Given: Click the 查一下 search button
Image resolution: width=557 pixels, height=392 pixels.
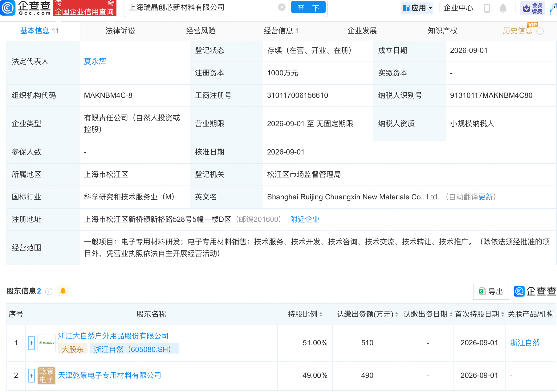Looking at the screenshot, I should click(308, 8).
